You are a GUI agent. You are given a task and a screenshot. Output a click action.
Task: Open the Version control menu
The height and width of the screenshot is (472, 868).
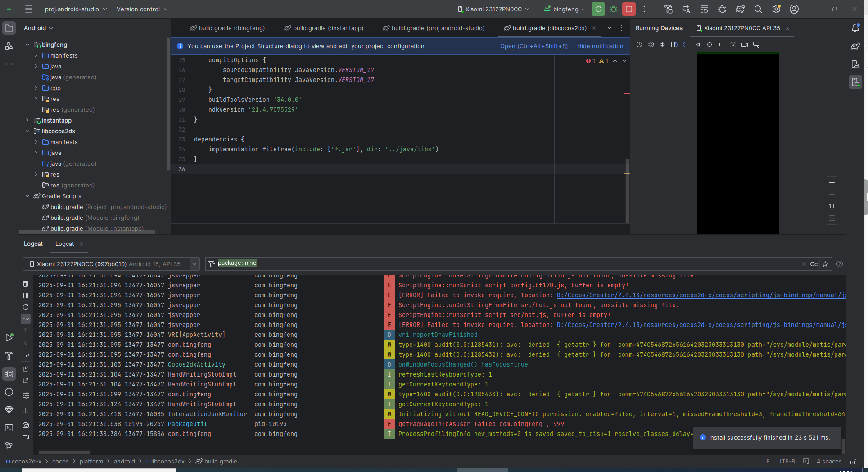(142, 9)
